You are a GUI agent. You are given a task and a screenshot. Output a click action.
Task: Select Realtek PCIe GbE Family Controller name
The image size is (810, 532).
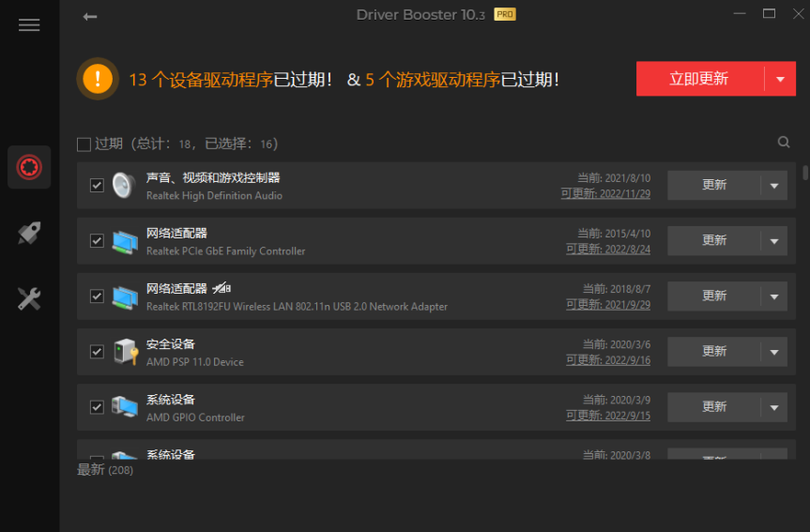tap(226, 251)
